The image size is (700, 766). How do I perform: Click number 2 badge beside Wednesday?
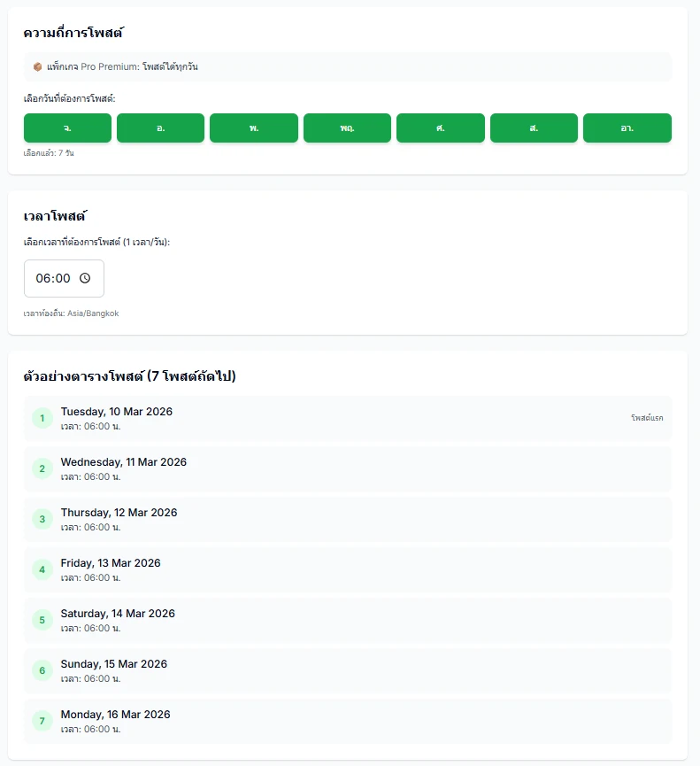42,468
